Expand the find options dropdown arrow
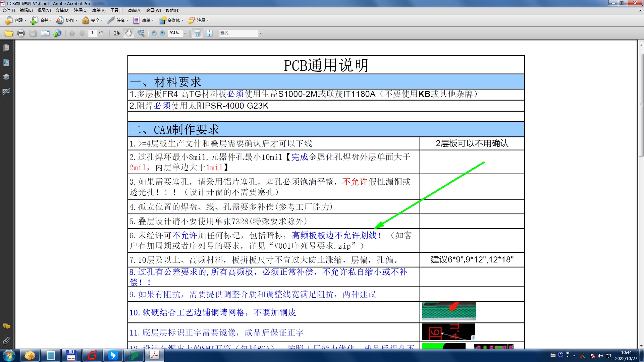This screenshot has width=644, height=362. 260,33
